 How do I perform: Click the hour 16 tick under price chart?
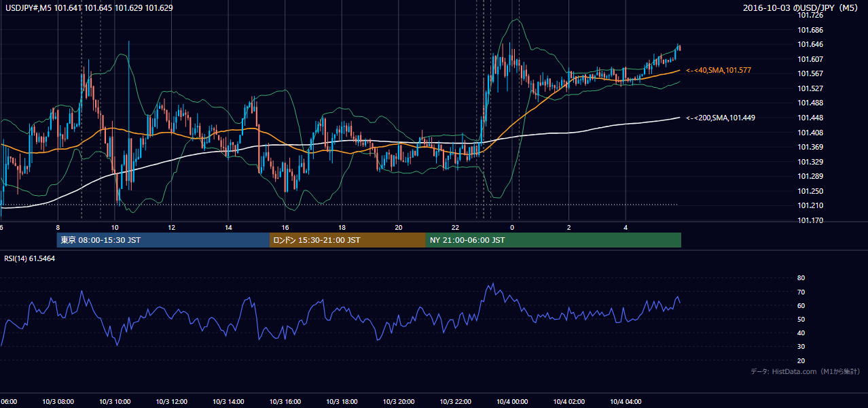[x=285, y=227]
